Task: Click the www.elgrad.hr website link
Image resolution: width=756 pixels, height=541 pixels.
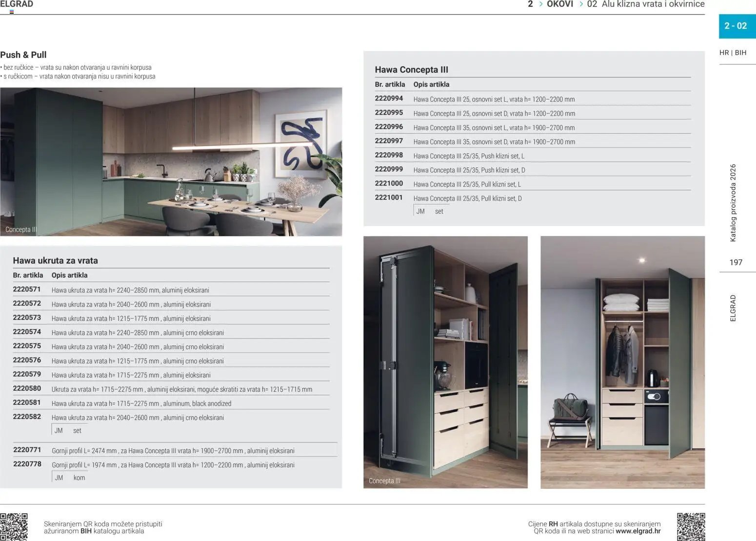Action: point(638,531)
